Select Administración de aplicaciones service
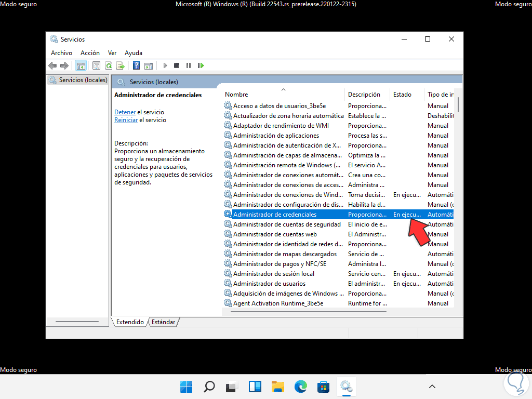 tap(338, 136)
